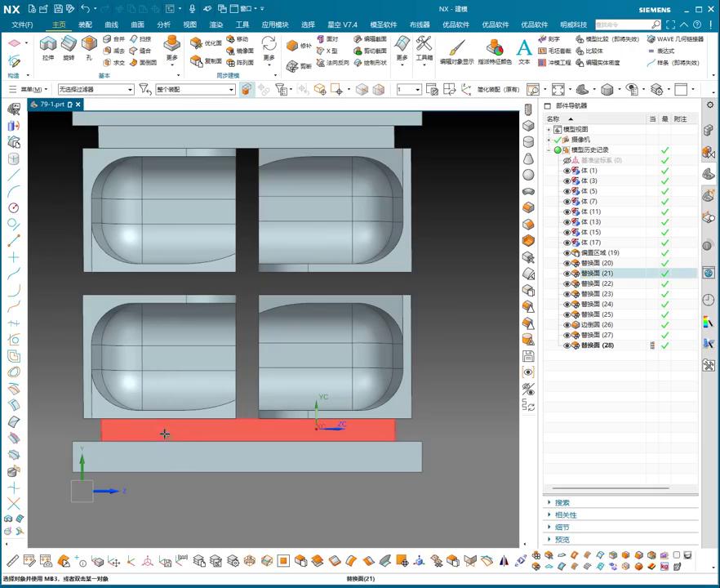This screenshot has height=588, width=720.
Task: Click the 指派特征颜色 icon
Action: [495, 48]
